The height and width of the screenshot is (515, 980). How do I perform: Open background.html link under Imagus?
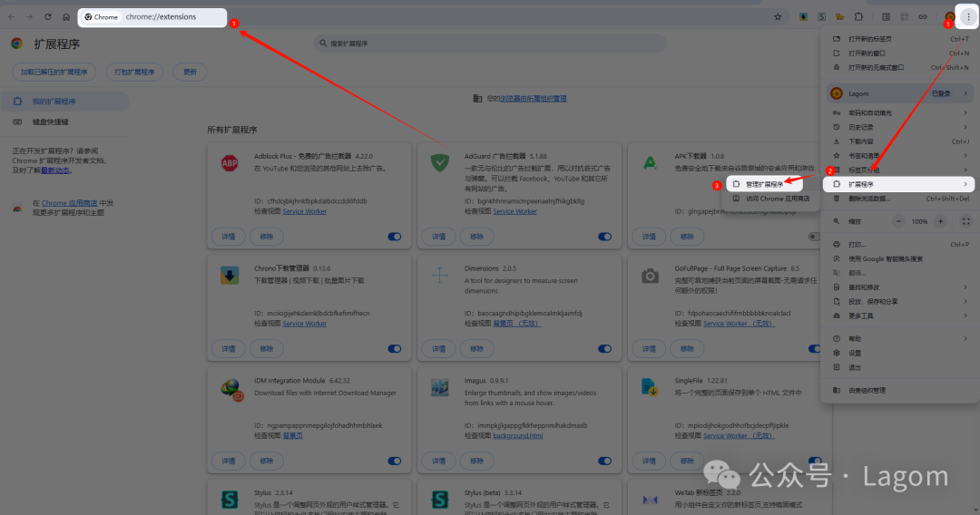click(x=517, y=436)
